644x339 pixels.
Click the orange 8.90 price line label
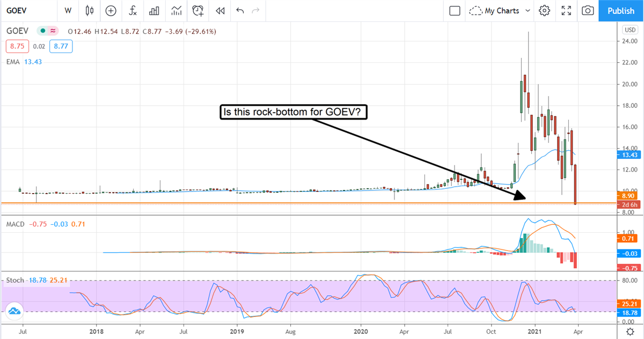point(628,197)
